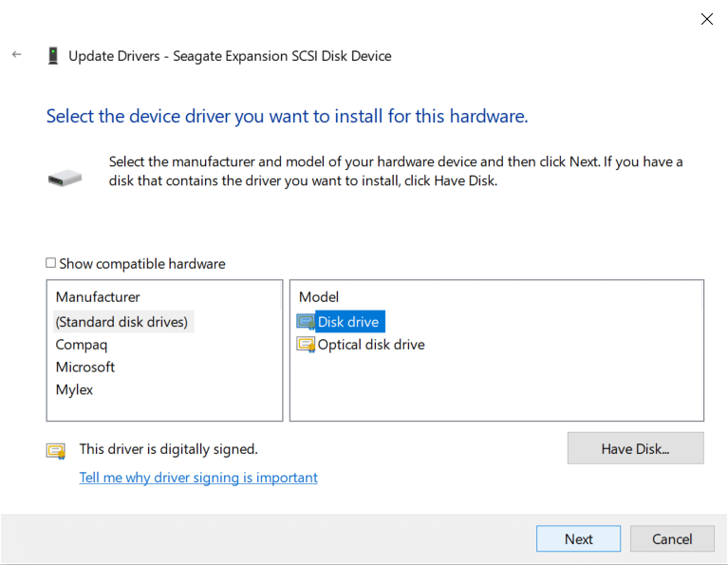The height and width of the screenshot is (565, 728).
Task: Click the digitally signed driver certificate icon
Action: 56,450
